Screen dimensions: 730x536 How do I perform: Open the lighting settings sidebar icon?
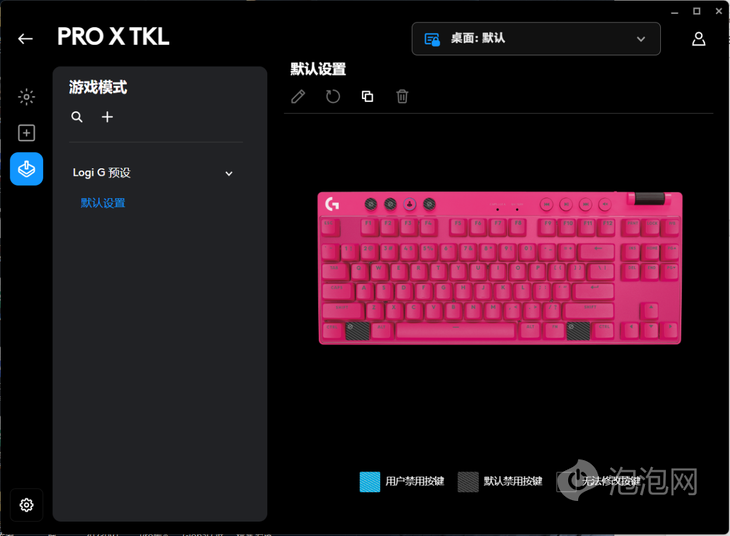(27, 97)
